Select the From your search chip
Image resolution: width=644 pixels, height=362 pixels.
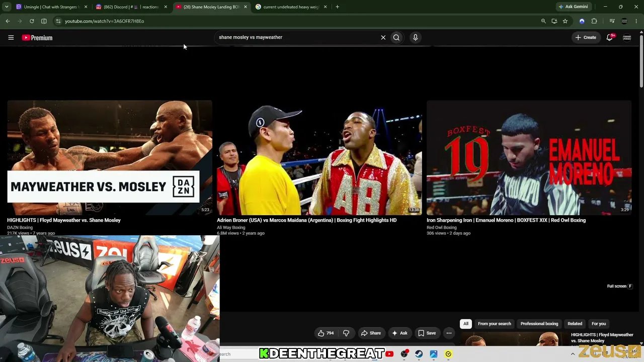[x=495, y=324]
